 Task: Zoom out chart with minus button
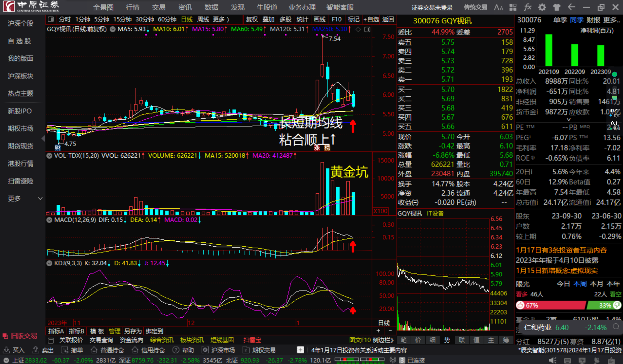[x=390, y=331]
